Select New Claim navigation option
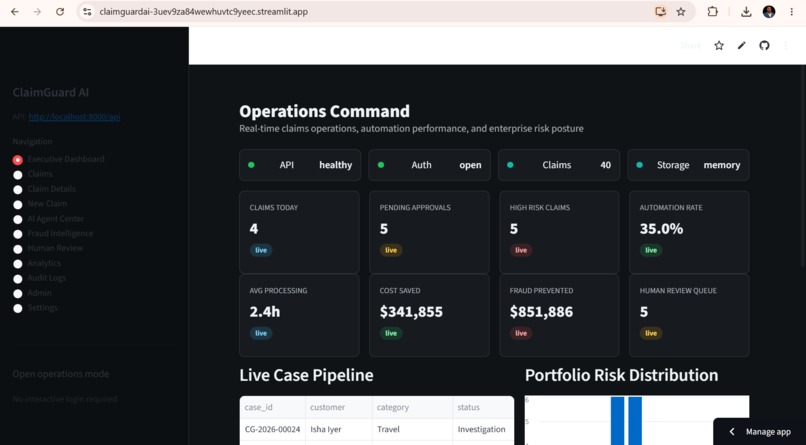This screenshot has width=806, height=445. click(40, 204)
